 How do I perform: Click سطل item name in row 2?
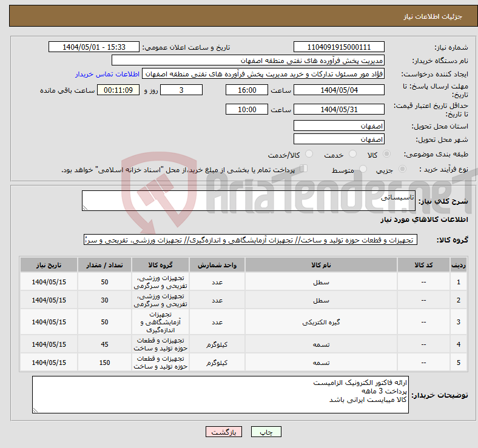tap(321, 301)
